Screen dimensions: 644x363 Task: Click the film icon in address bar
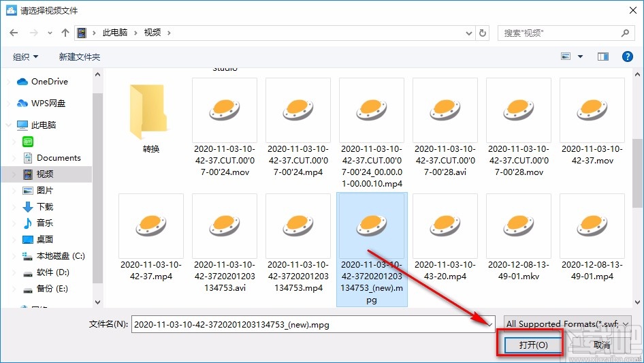(82, 33)
